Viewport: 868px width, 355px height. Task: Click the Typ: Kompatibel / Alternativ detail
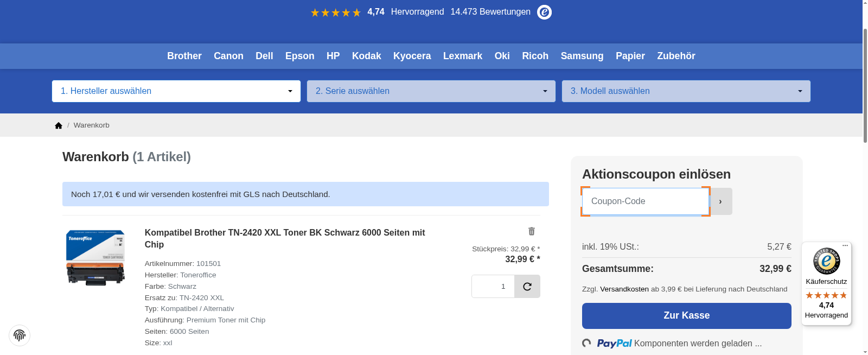coord(189,309)
